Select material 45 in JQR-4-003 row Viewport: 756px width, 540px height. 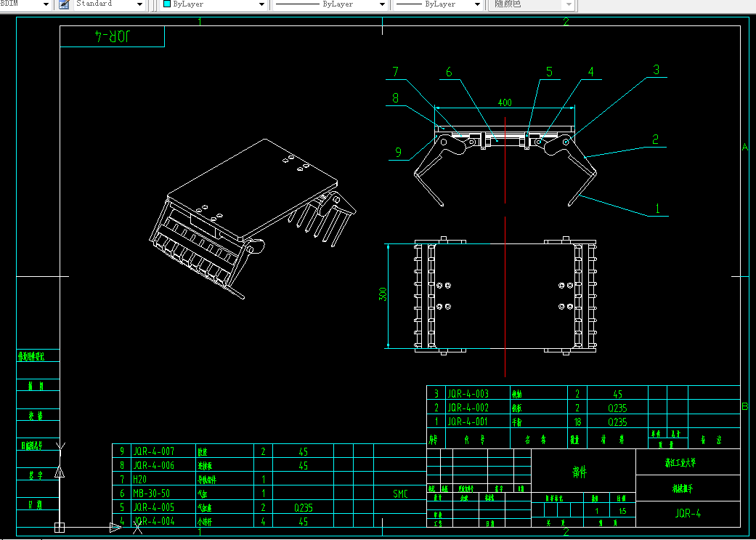coord(617,394)
